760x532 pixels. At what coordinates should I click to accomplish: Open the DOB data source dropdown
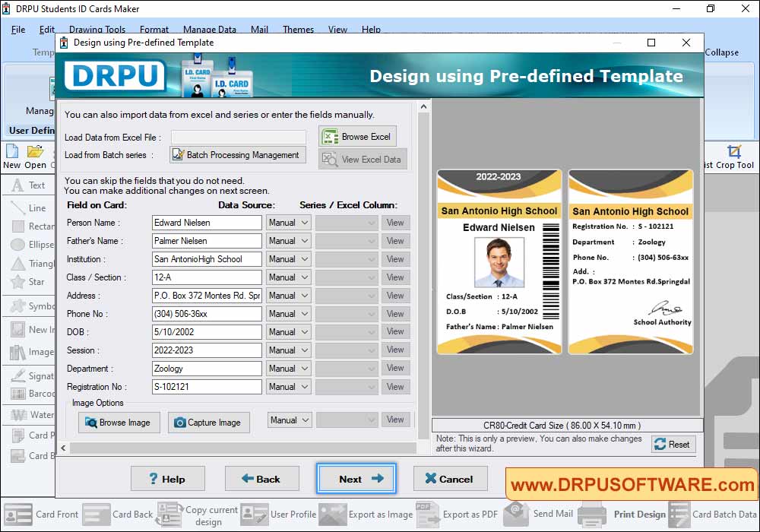[288, 332]
